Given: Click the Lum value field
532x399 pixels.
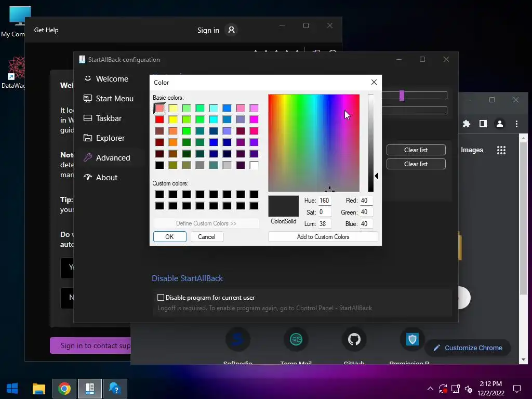Looking at the screenshot, I should [x=324, y=224].
